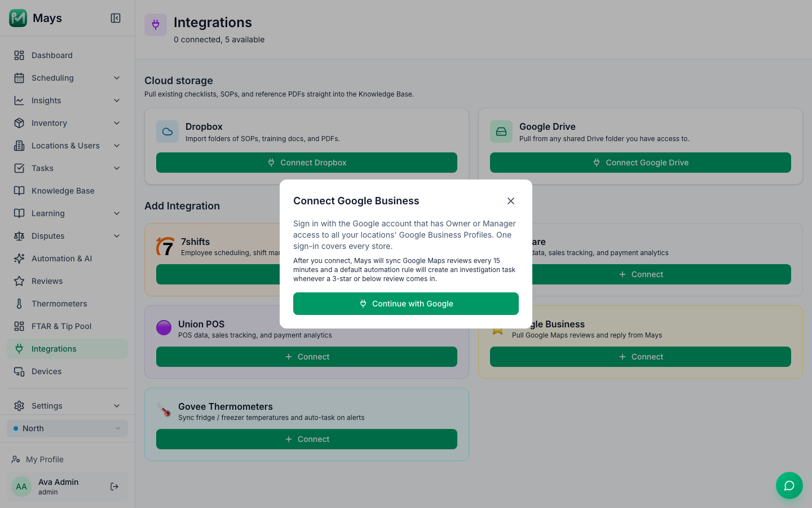The width and height of the screenshot is (812, 508).
Task: Click Continue with Google
Action: (x=406, y=304)
